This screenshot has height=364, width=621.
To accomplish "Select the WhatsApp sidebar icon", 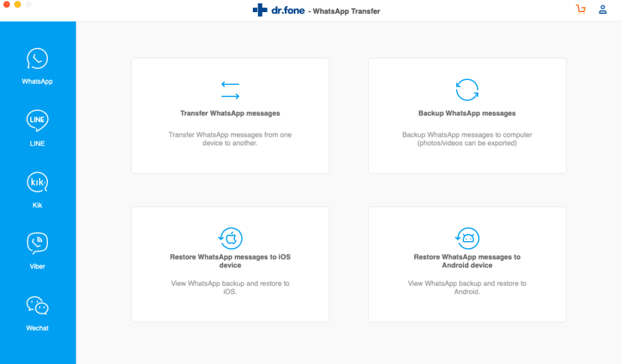I will 37,59.
